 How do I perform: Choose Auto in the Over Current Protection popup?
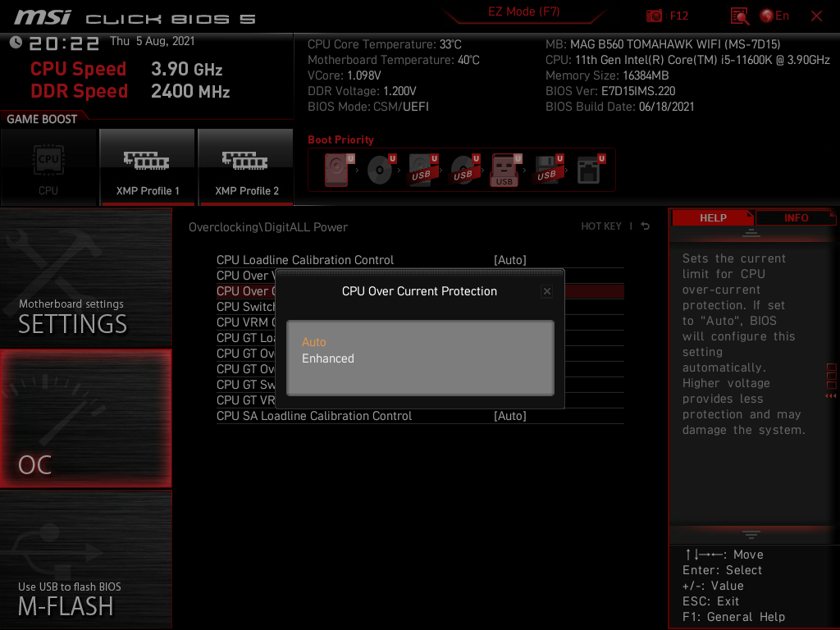tap(314, 342)
